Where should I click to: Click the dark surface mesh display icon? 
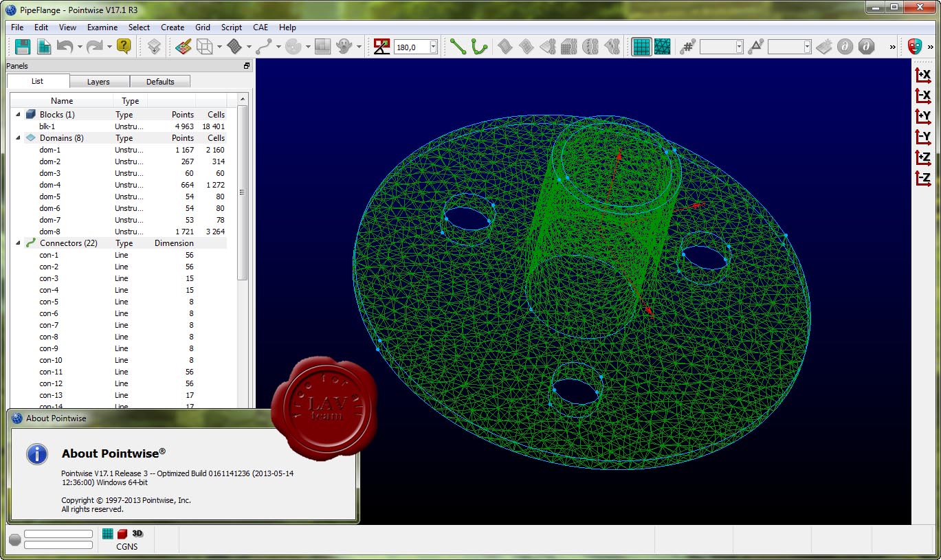234,46
